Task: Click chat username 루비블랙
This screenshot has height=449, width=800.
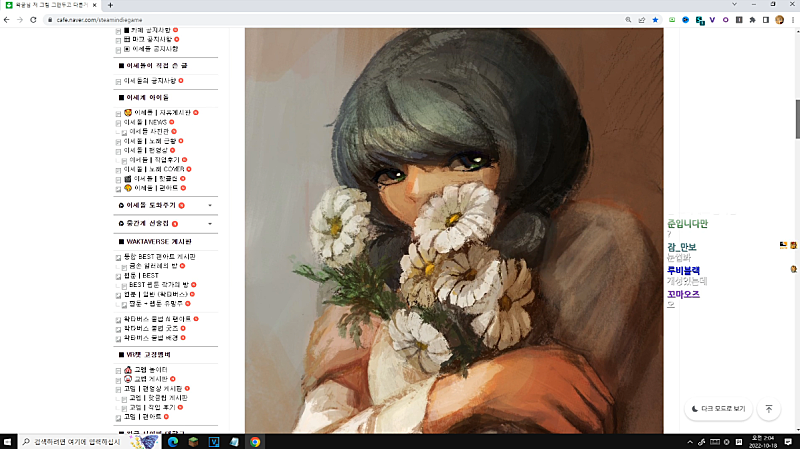Action: pos(683,270)
